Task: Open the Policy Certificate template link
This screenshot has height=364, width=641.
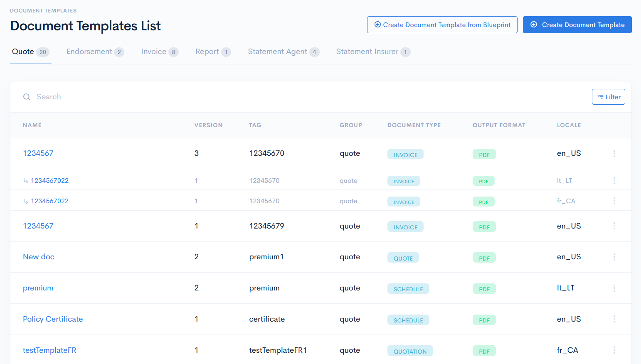Action: pos(53,319)
